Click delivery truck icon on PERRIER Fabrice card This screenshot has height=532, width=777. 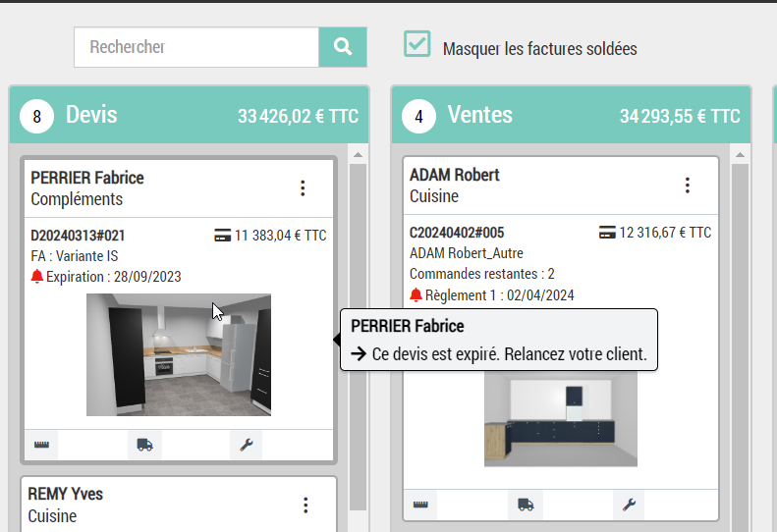click(x=144, y=445)
